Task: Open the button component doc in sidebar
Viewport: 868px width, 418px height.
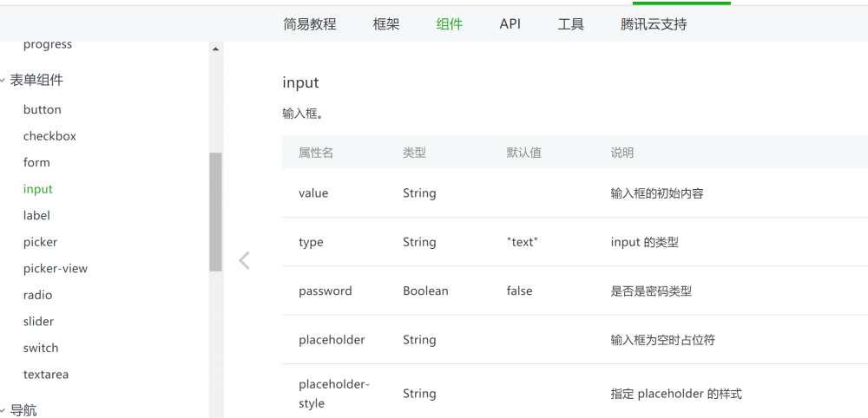Action: [43, 109]
